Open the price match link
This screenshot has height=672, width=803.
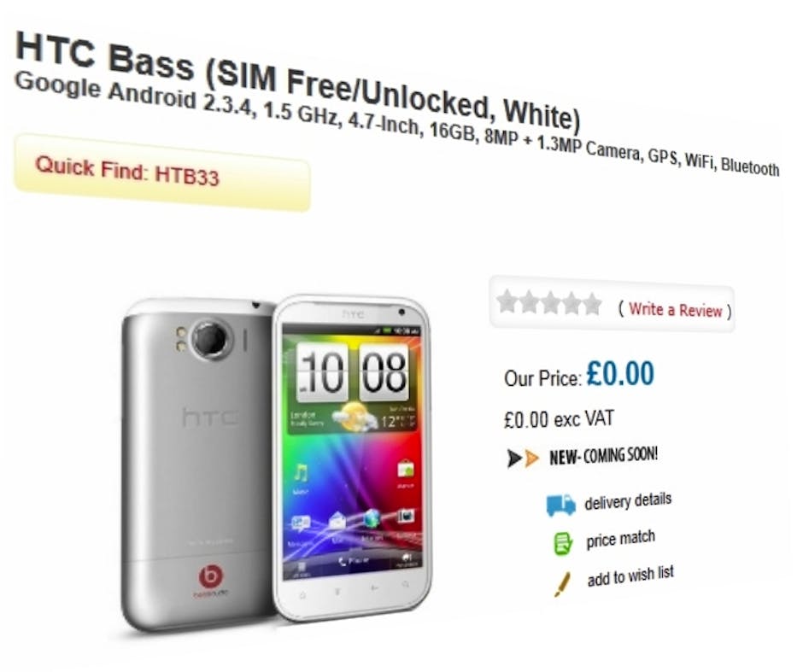[621, 540]
